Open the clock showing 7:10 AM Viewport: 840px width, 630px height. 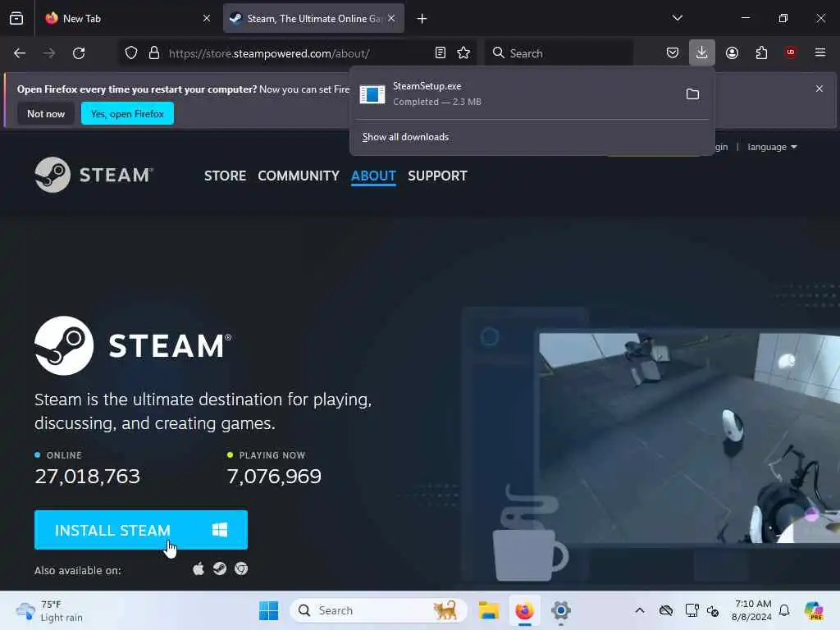[x=753, y=610]
